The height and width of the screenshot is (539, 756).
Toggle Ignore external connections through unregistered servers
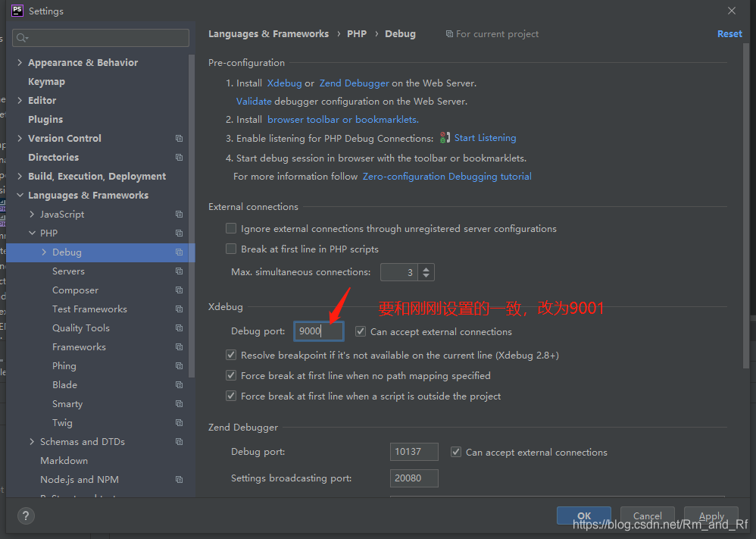pyautogui.click(x=232, y=228)
